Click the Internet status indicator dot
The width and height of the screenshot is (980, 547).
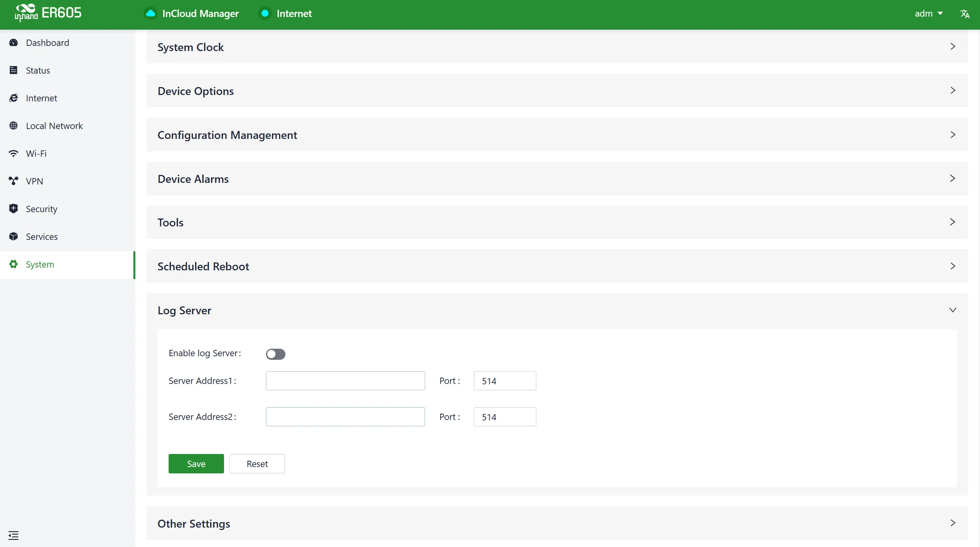[265, 13]
